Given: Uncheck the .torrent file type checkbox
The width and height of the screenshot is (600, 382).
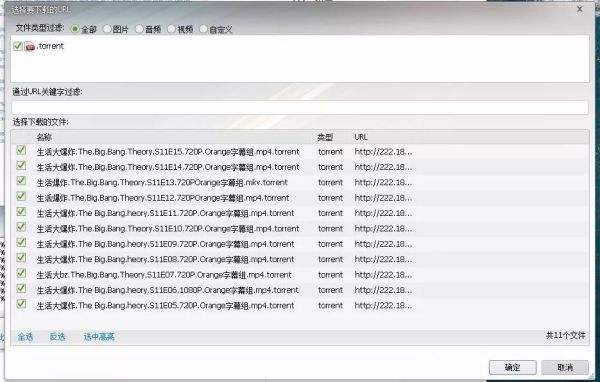Looking at the screenshot, I should click(18, 46).
